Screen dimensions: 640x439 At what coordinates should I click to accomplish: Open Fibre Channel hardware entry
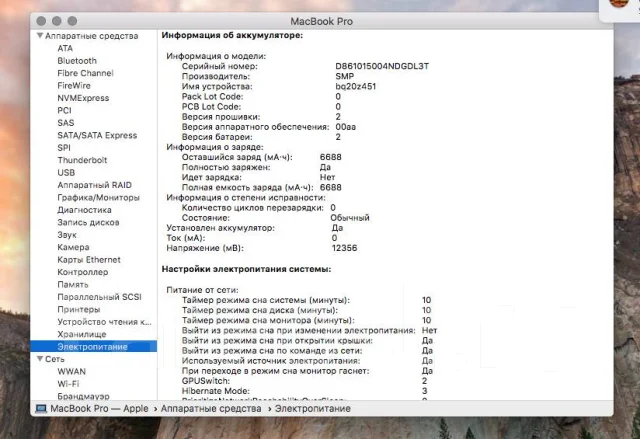[85, 73]
